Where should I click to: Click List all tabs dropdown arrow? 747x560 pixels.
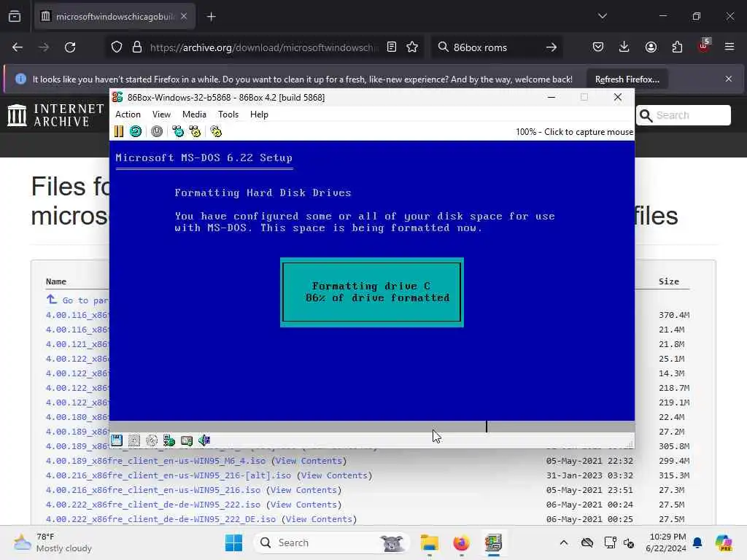pyautogui.click(x=603, y=16)
